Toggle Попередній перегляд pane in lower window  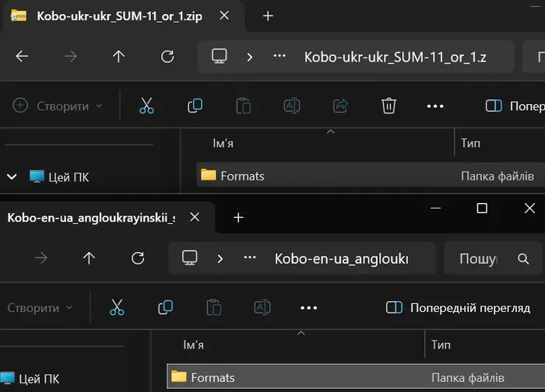pos(458,308)
